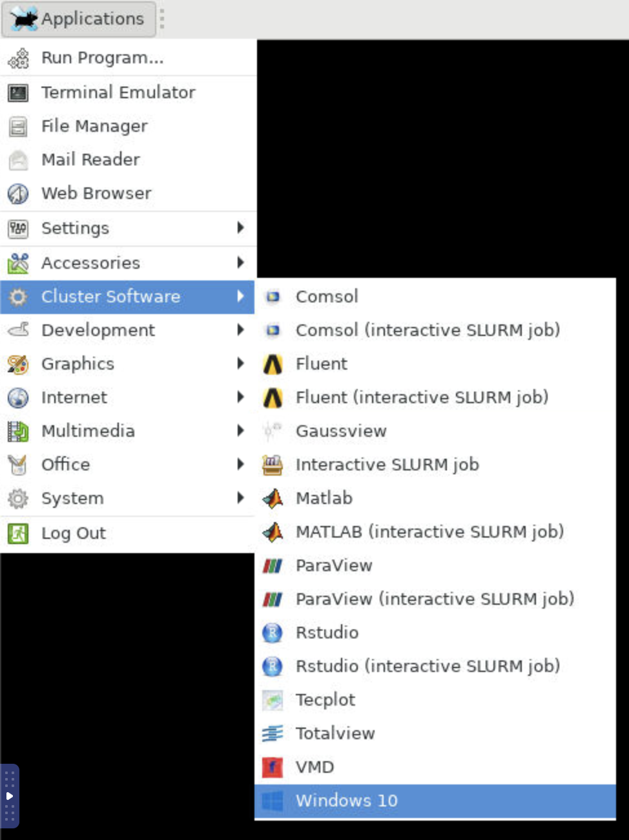The height and width of the screenshot is (840, 629).
Task: Click Log Out
Action: (x=73, y=533)
